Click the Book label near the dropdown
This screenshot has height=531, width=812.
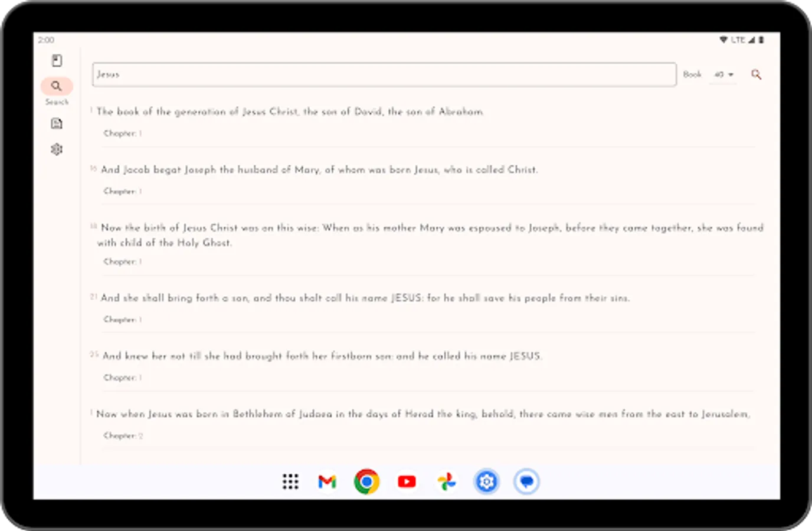coord(692,74)
